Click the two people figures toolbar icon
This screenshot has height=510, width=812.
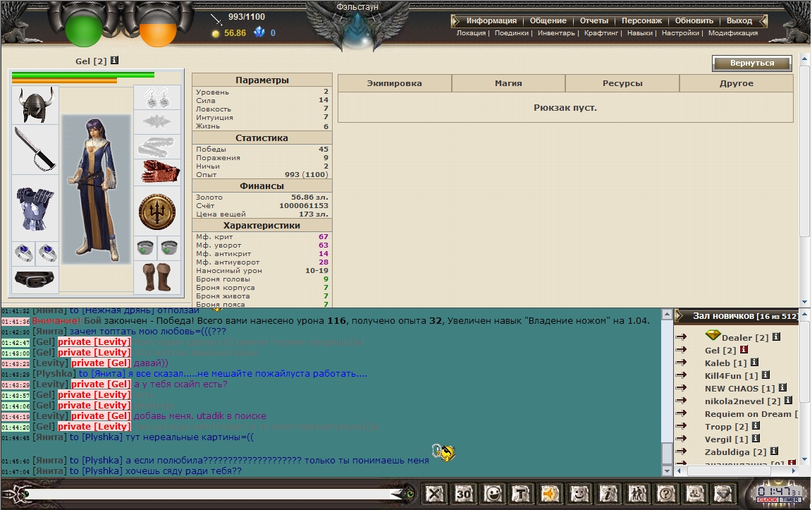pos(637,494)
